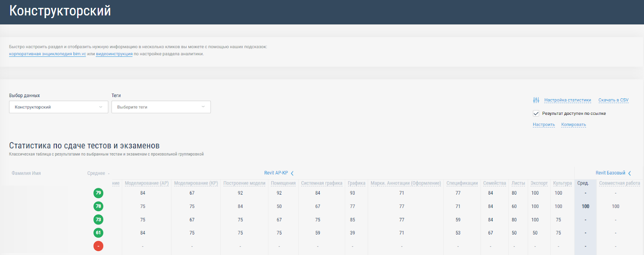This screenshot has width=644, height=255.
Task: Collapse the Revit АР-КР group chevron
Action: [x=292, y=173]
